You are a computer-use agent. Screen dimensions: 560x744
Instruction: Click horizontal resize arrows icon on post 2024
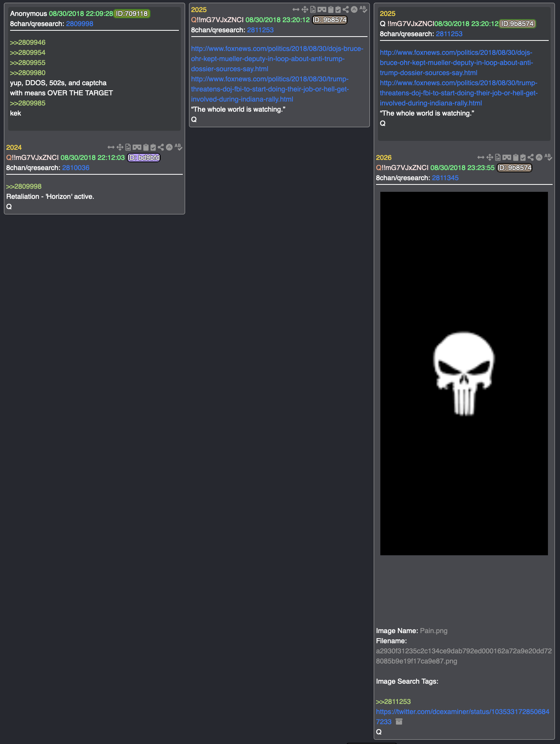pyautogui.click(x=111, y=147)
